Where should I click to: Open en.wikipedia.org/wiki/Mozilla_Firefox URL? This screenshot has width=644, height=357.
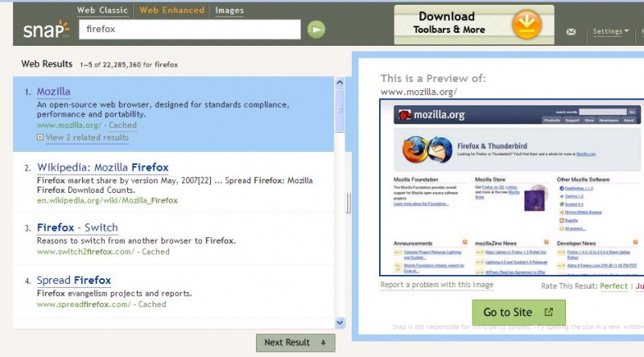tap(107, 201)
